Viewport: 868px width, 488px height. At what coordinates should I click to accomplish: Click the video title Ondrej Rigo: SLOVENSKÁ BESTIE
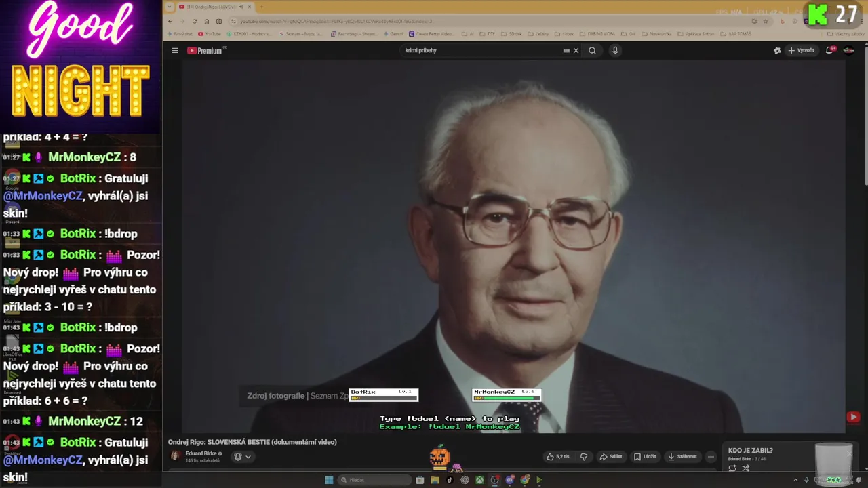[x=252, y=442]
